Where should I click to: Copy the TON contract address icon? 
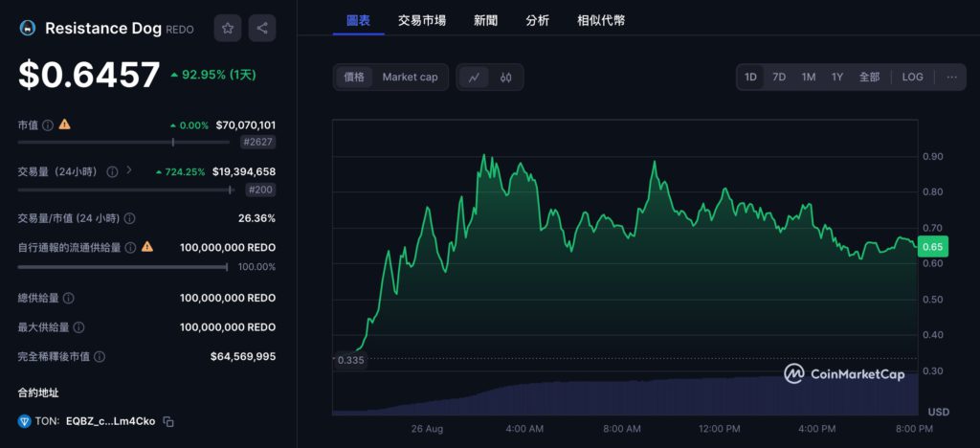click(x=168, y=422)
